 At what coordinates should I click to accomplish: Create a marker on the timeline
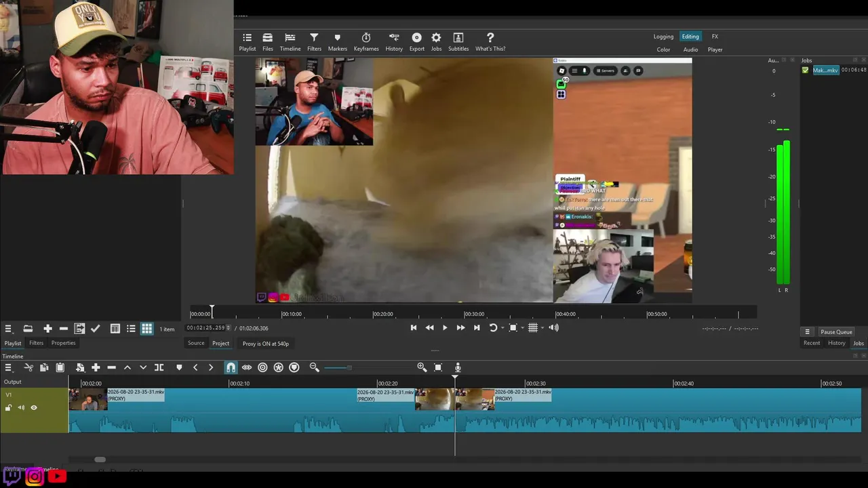179,367
